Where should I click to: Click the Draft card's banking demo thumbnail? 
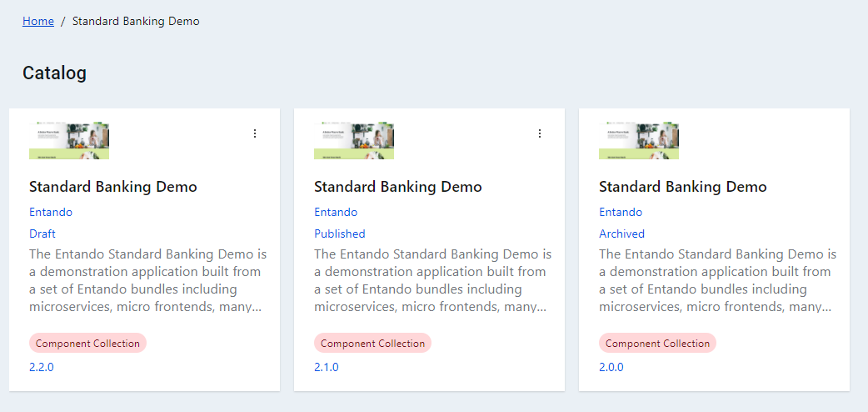tap(69, 140)
